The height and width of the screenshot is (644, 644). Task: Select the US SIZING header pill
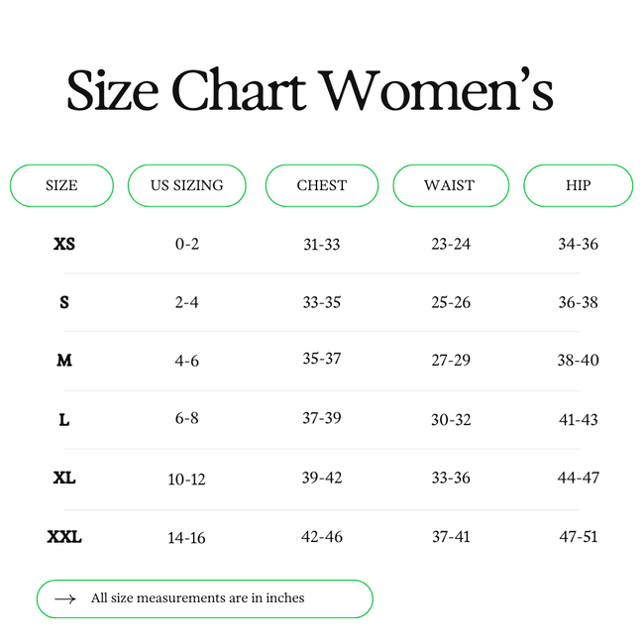click(186, 185)
